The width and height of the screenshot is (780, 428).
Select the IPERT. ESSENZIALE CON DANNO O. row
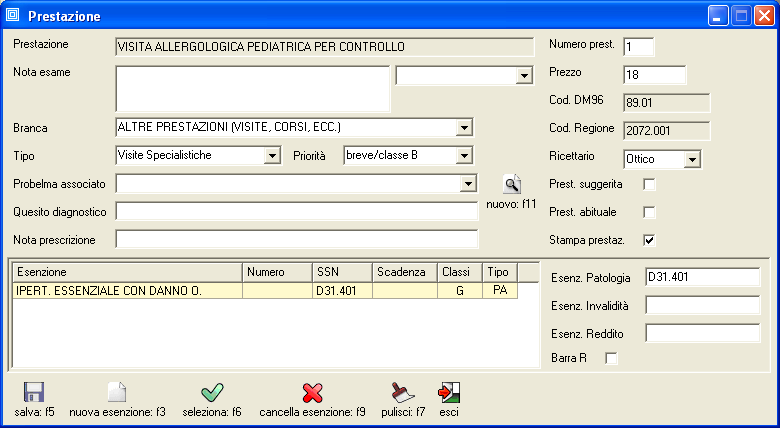coord(126,291)
